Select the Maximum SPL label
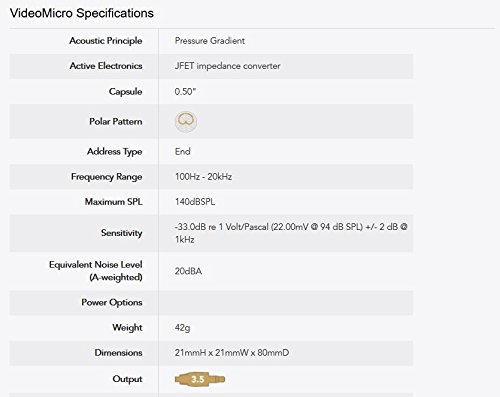Image resolution: width=500 pixels, height=397 pixels. coord(113,202)
